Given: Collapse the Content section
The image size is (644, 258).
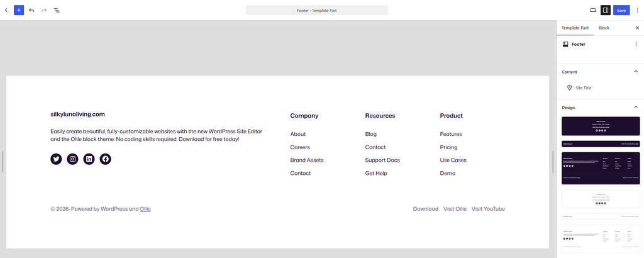Looking at the screenshot, I should (x=600, y=72).
